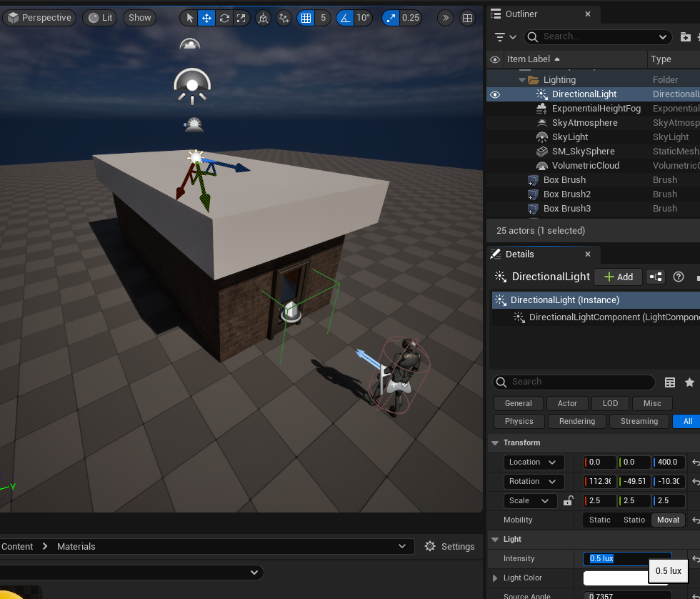Add a component with Add button
The height and width of the screenshot is (599, 700).
point(618,277)
